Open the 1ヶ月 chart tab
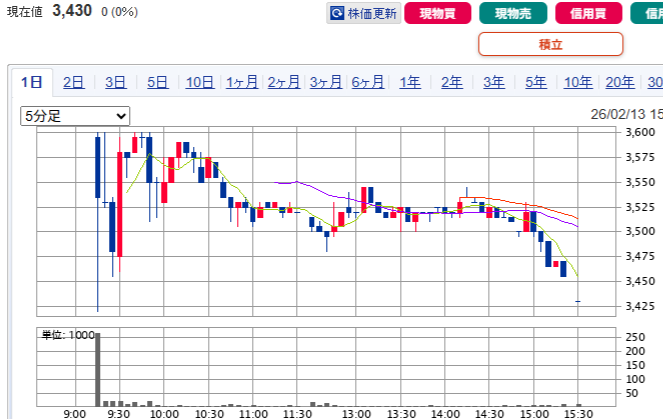 242,83
